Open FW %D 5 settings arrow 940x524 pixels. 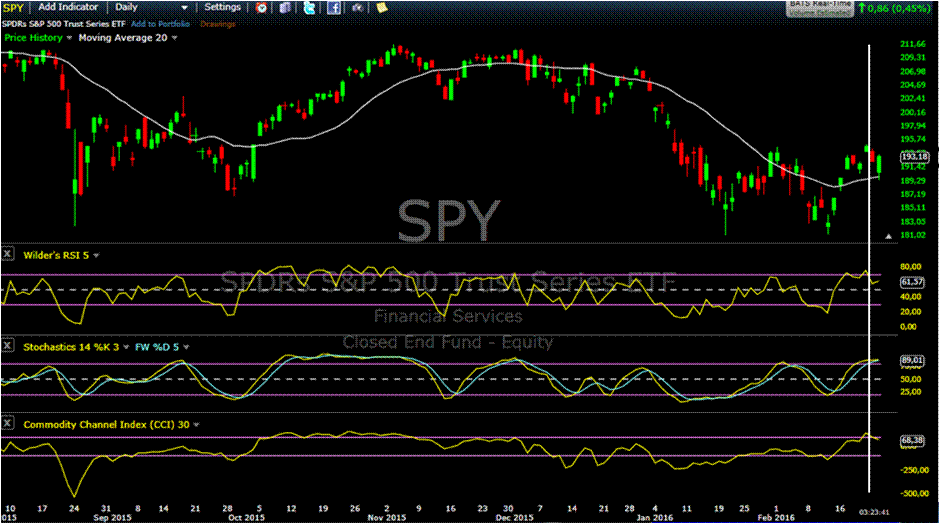point(186,347)
